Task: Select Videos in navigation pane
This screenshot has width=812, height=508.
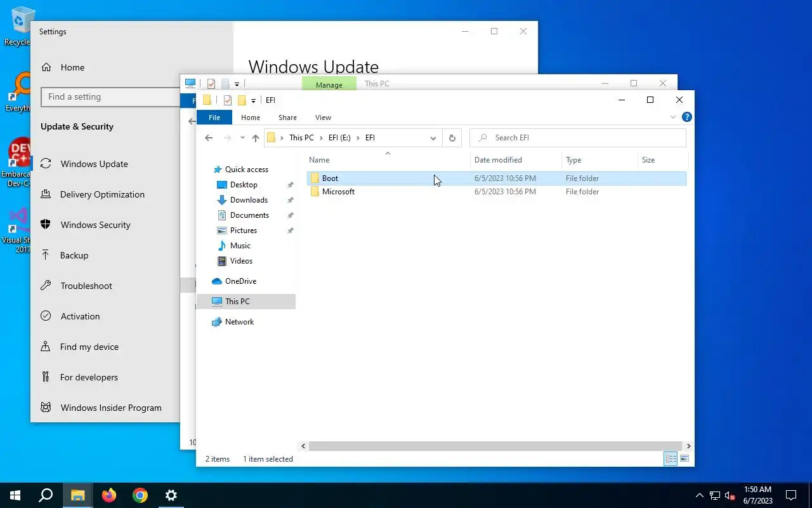Action: pos(241,261)
